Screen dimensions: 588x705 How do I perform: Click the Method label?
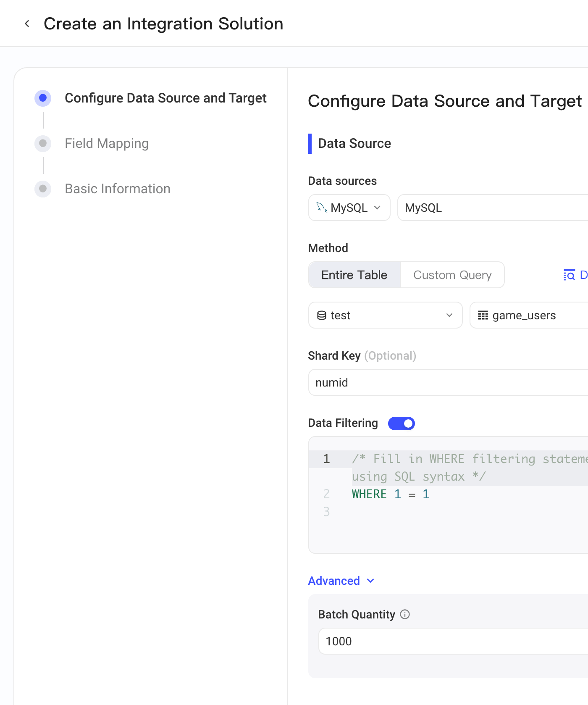pos(328,248)
